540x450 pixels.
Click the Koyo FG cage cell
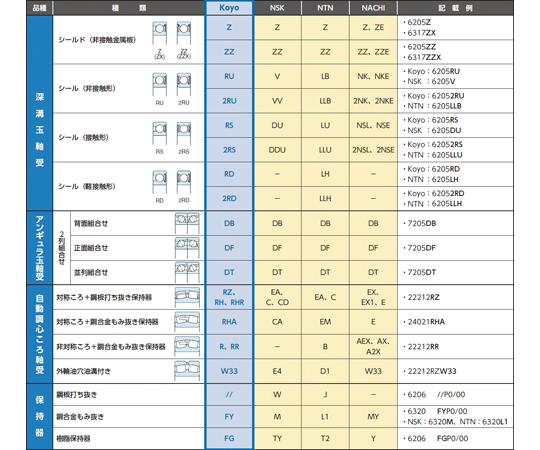pyautogui.click(x=229, y=438)
